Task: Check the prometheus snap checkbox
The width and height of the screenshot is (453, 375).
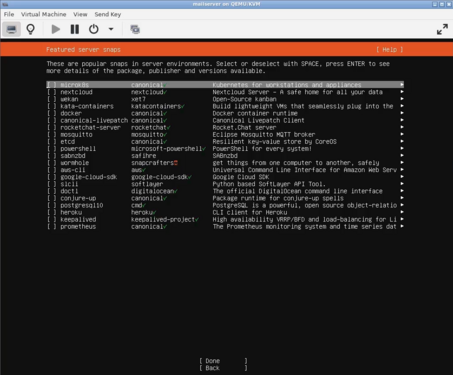Action: pos(52,227)
